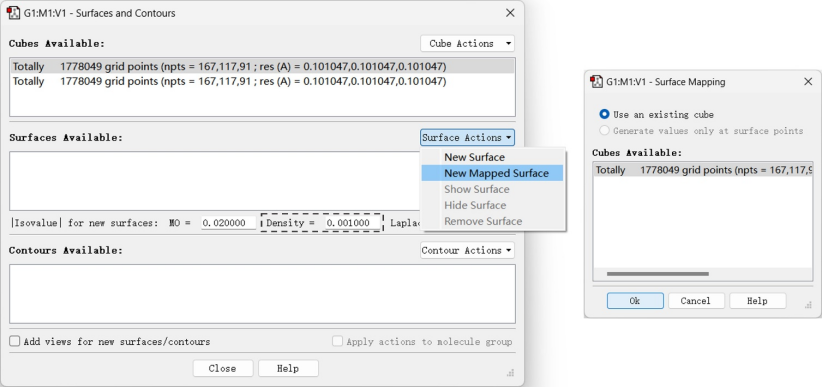
Task: Open the Cube Actions dropdown
Action: 467,44
